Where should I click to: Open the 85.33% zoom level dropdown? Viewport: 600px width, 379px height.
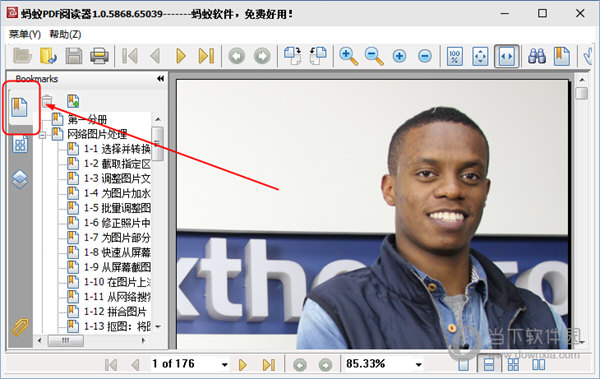419,364
